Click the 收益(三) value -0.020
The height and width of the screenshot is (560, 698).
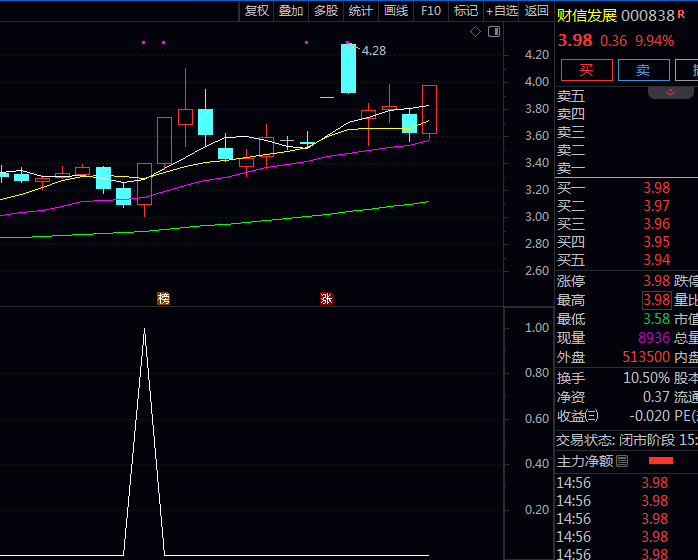click(x=650, y=416)
